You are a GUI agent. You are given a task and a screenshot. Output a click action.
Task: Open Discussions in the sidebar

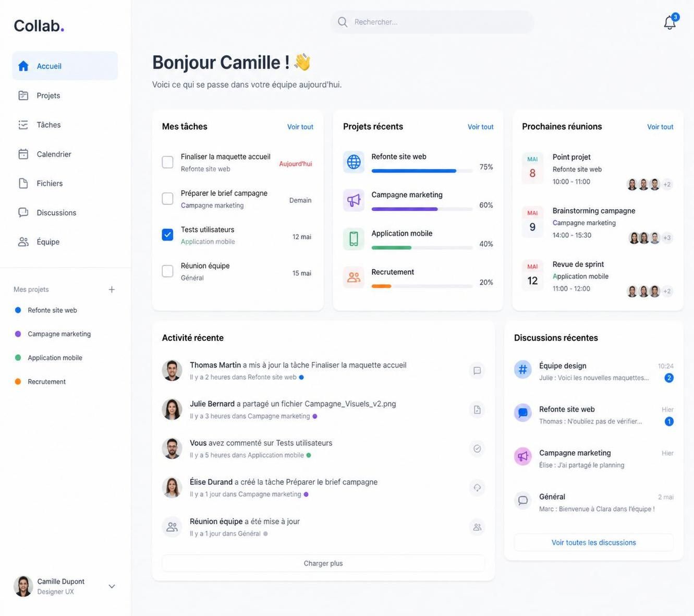65,212
